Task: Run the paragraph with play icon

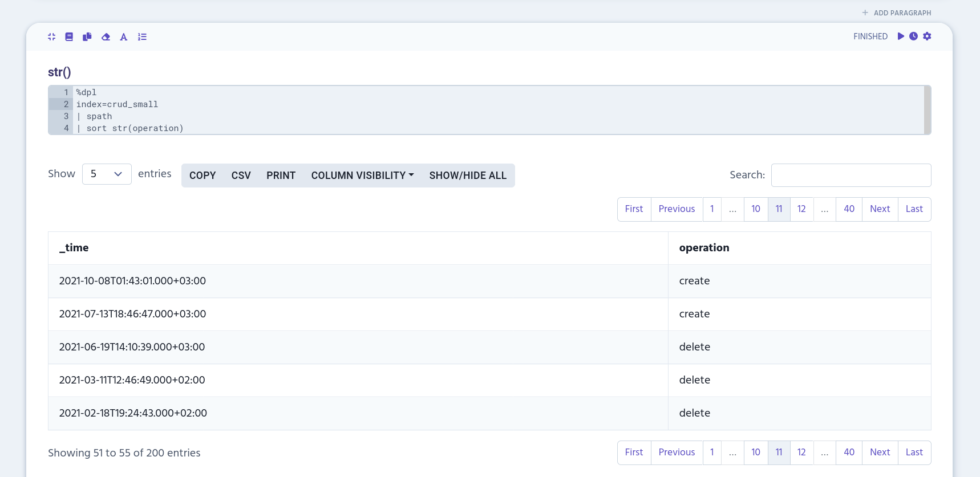Action: click(x=901, y=36)
